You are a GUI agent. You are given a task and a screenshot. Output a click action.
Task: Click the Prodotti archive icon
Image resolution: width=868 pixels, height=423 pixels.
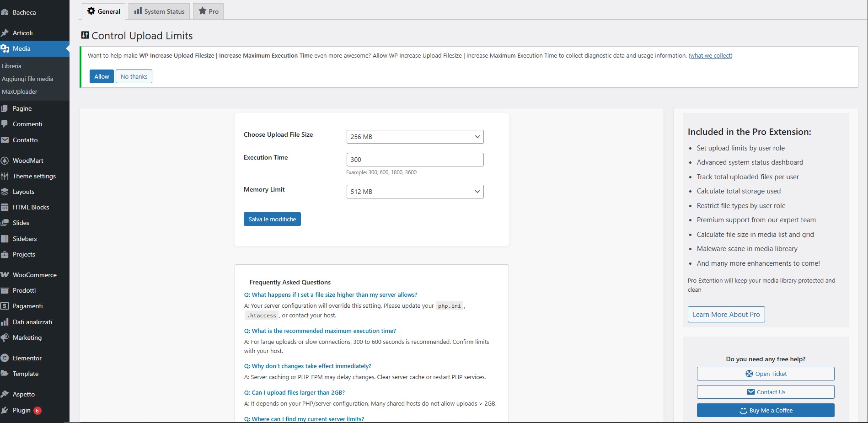point(5,290)
